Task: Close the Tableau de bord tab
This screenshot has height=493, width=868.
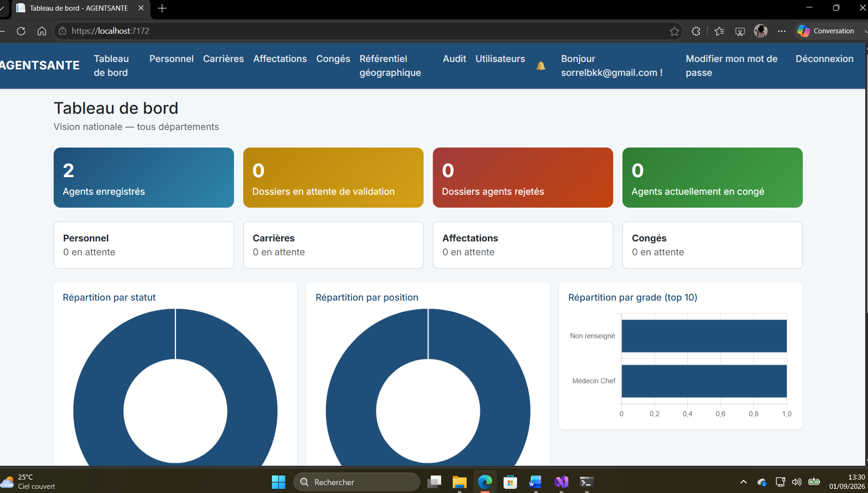Action: point(141,8)
